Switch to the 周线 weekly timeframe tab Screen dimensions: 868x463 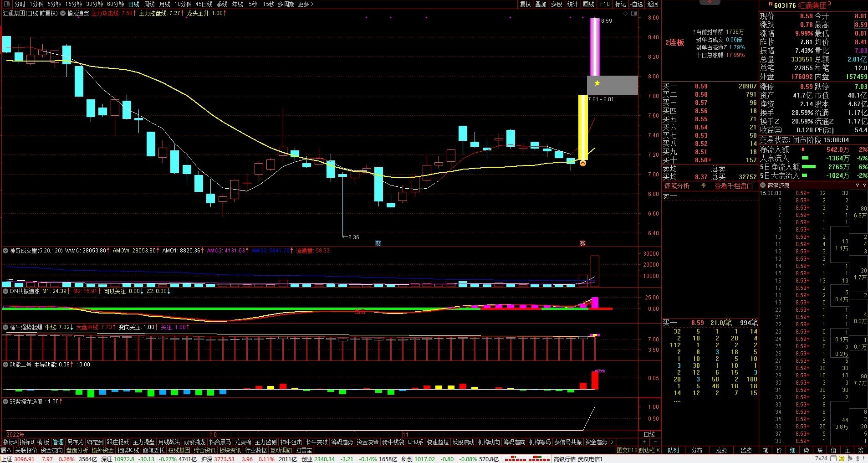click(x=149, y=4)
